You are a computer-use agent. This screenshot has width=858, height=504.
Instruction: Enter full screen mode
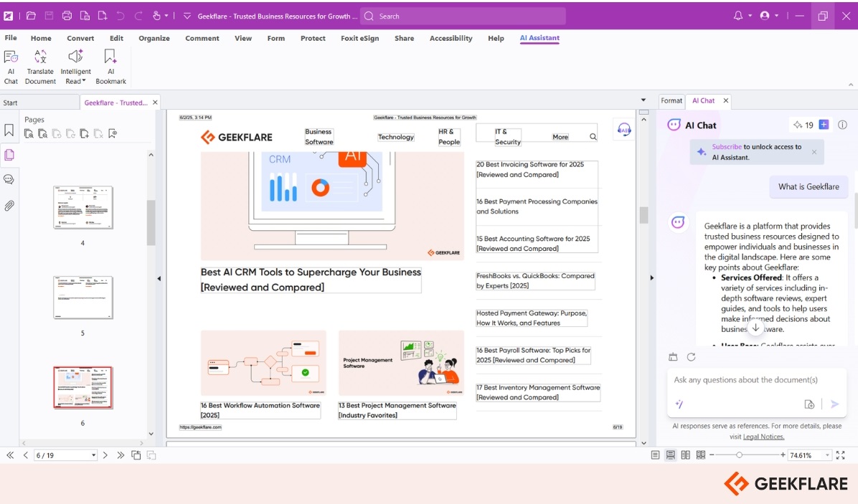click(x=841, y=455)
